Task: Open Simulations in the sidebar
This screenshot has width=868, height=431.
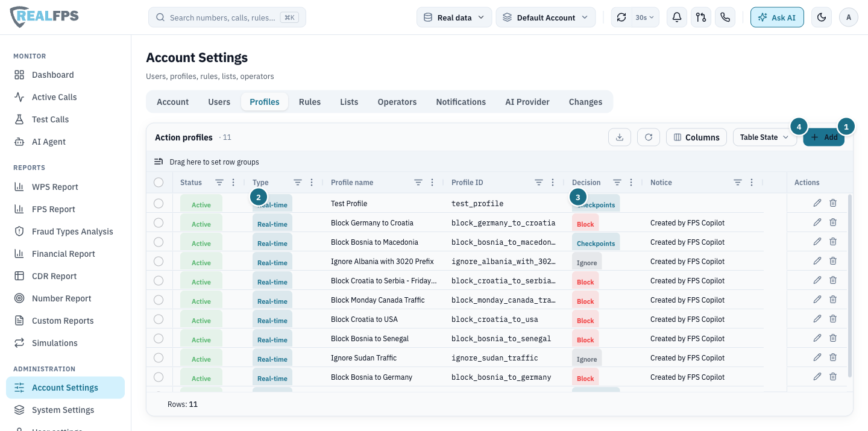Action: (65, 343)
